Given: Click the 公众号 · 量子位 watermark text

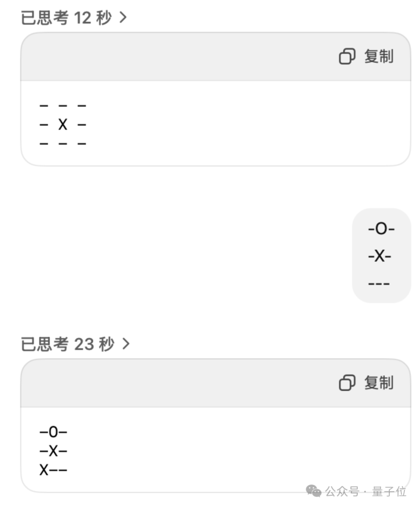Looking at the screenshot, I should [366, 491].
